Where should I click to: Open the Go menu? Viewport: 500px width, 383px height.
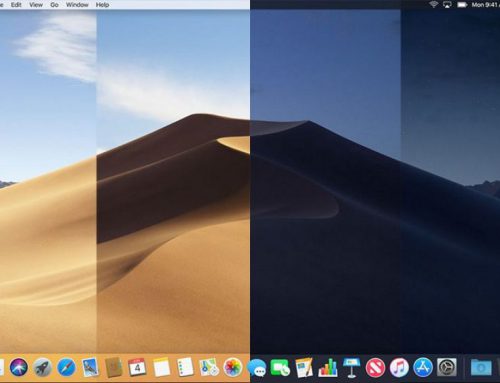tap(54, 5)
